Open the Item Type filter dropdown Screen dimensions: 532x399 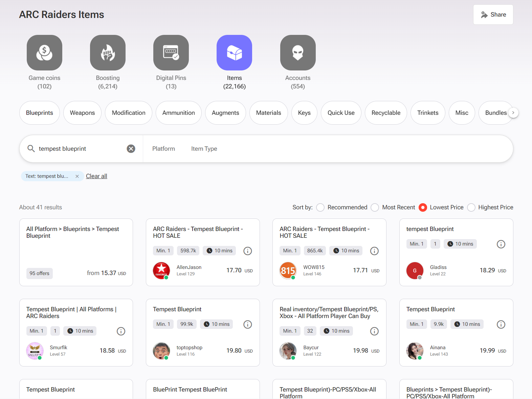tap(204, 149)
